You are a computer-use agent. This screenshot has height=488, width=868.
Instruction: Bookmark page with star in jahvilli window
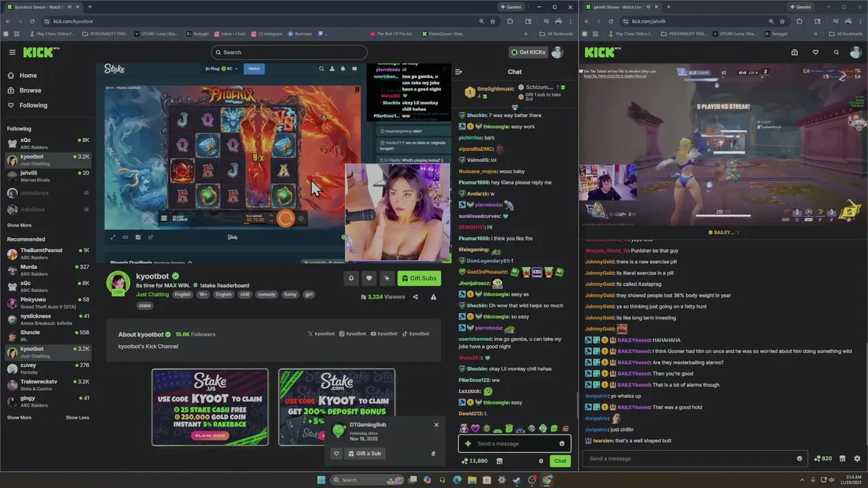pyautogui.click(x=784, y=21)
